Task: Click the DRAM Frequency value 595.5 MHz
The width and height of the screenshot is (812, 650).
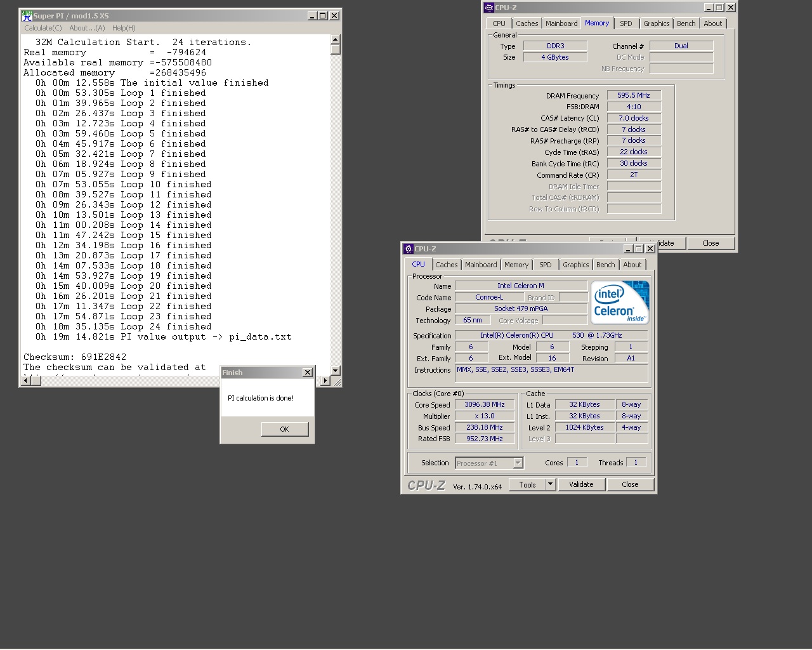Action: [x=634, y=95]
